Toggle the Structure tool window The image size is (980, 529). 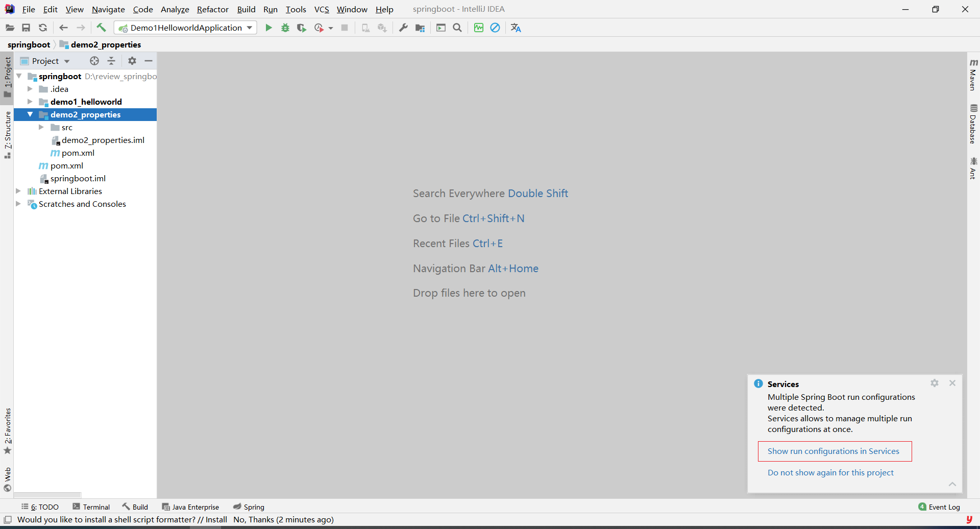pyautogui.click(x=8, y=134)
